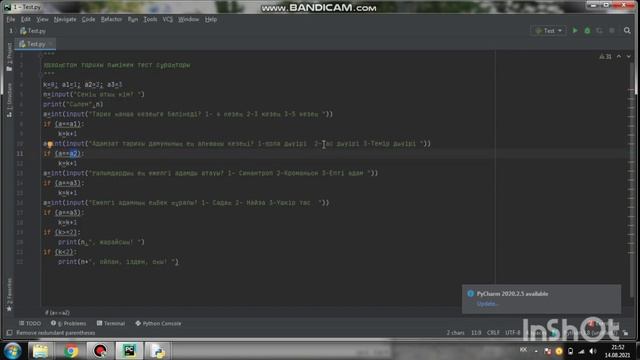The image size is (640, 360).
Task: Click the speaker volume icon in tray
Action: point(593,351)
